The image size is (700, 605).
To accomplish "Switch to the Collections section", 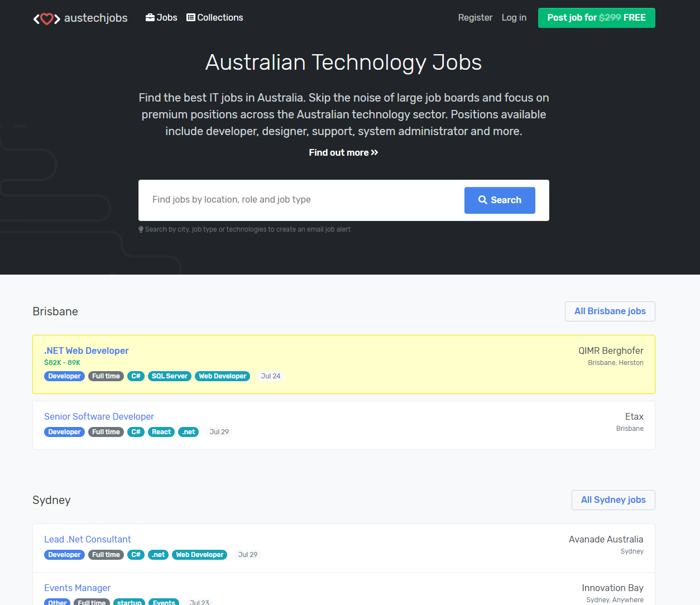I will (x=219, y=17).
